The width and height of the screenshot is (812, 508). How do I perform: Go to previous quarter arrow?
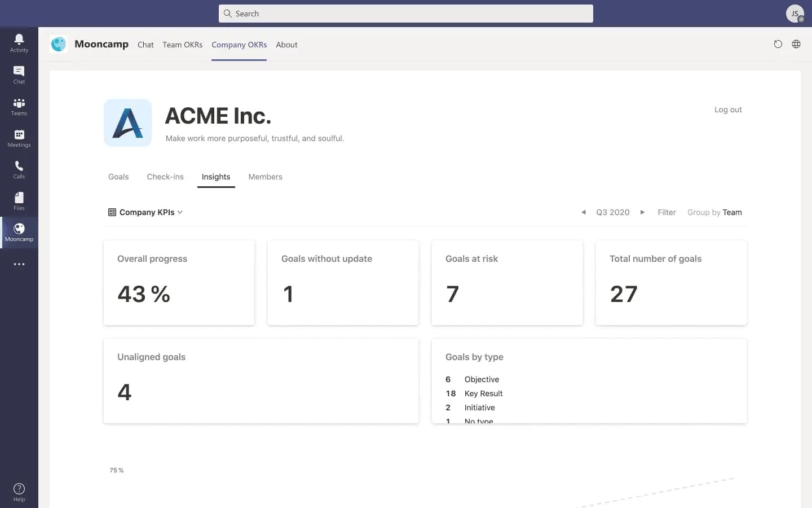(584, 212)
